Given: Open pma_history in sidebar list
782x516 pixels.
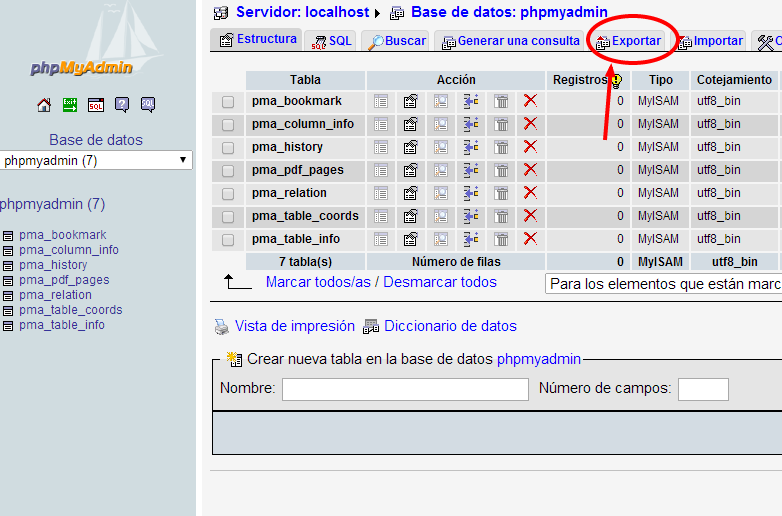Looking at the screenshot, I should pyautogui.click(x=53, y=265).
